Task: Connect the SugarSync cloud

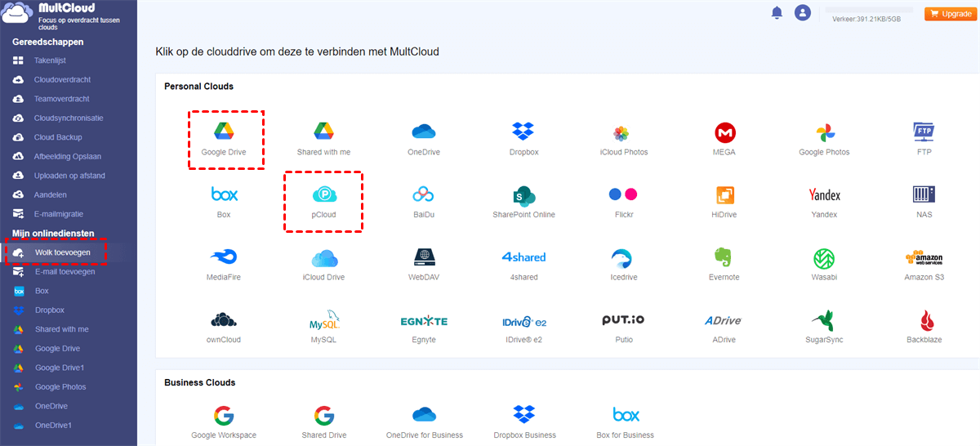Action: coord(824,319)
